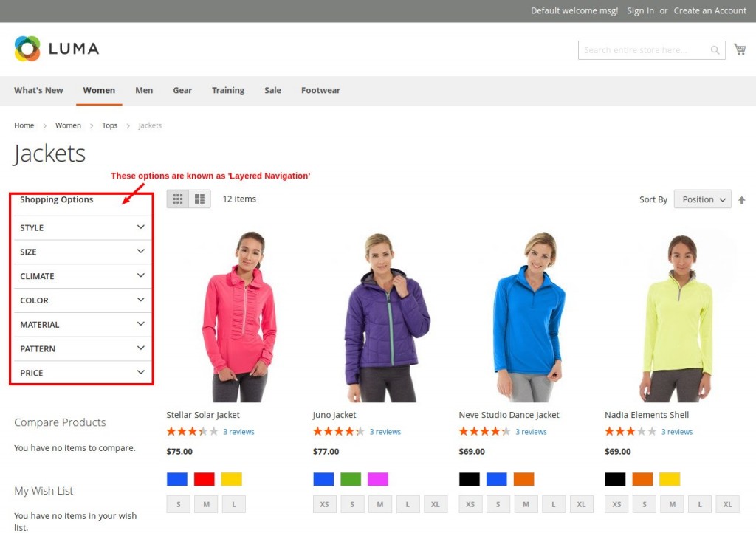This screenshot has width=756, height=533.
Task: Click the shopping cart icon
Action: point(740,49)
